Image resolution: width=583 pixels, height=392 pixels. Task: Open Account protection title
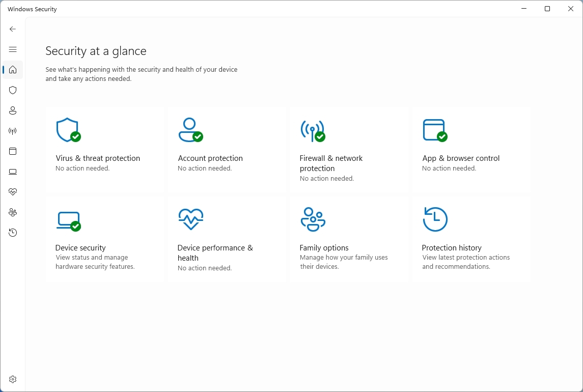(210, 158)
